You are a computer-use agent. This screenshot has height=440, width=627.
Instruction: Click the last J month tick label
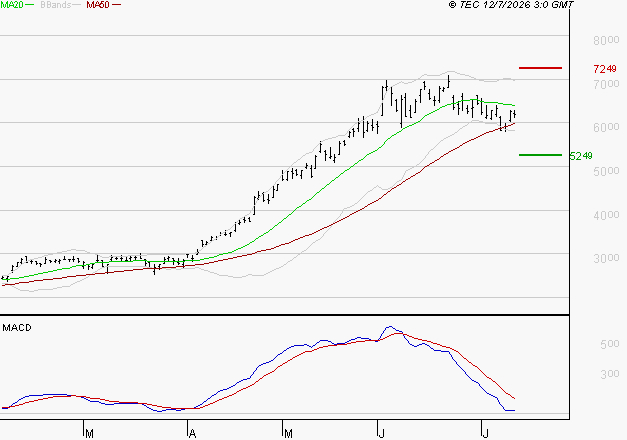tap(485, 434)
